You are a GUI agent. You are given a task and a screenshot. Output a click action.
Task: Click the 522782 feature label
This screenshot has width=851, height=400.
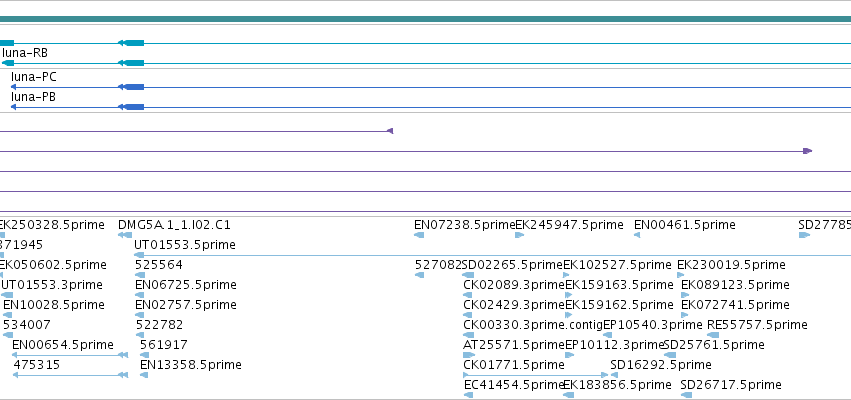160,325
